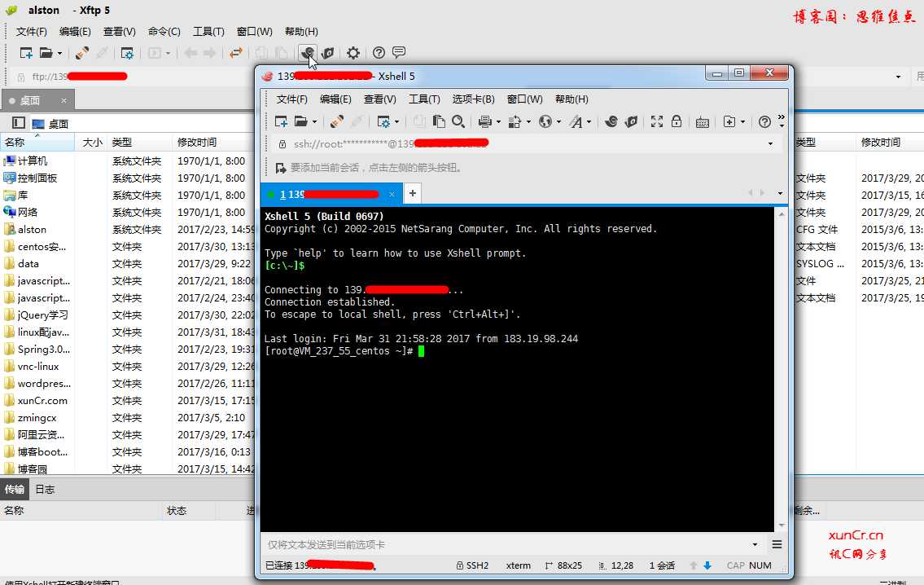Viewport: 924px width, 585px height.
Task: Toggle the tree pane icon beside 桌面 path
Action: (18, 123)
